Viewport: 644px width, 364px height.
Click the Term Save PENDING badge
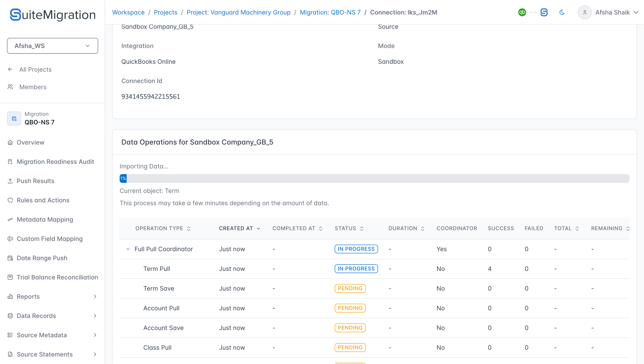(350, 288)
